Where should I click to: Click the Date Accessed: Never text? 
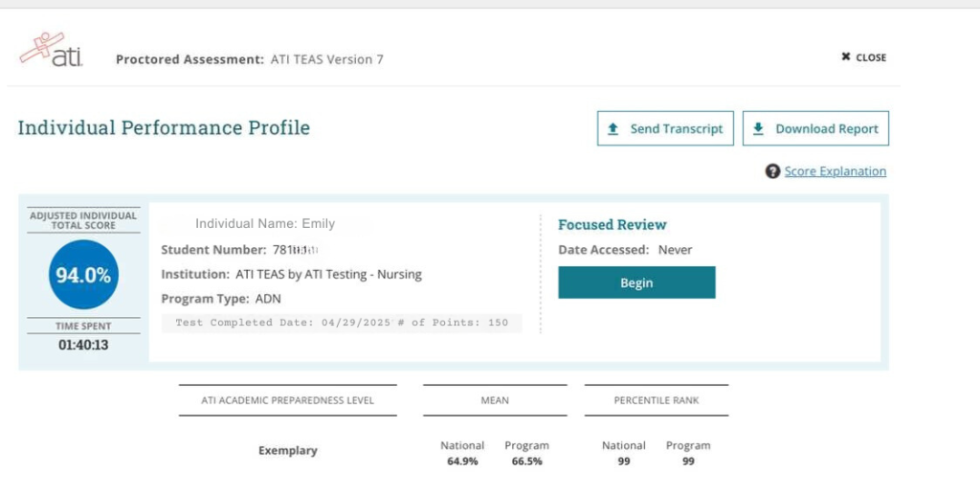click(x=625, y=250)
